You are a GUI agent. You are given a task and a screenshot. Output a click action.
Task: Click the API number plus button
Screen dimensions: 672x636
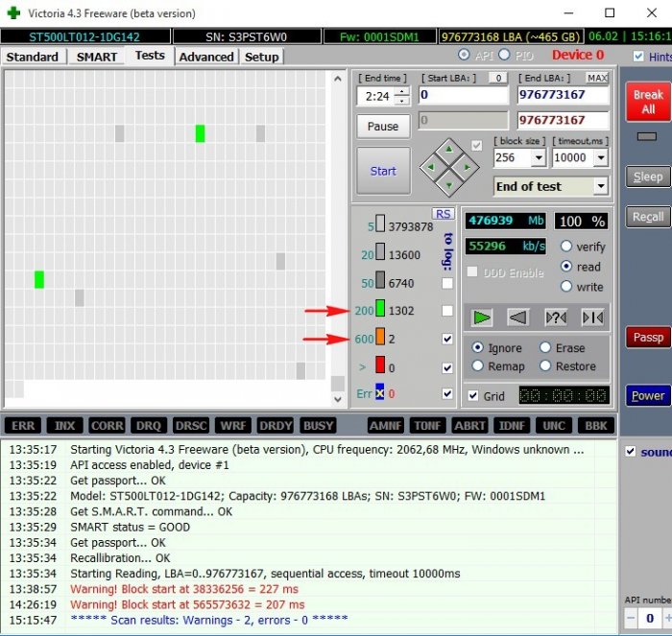point(667,618)
